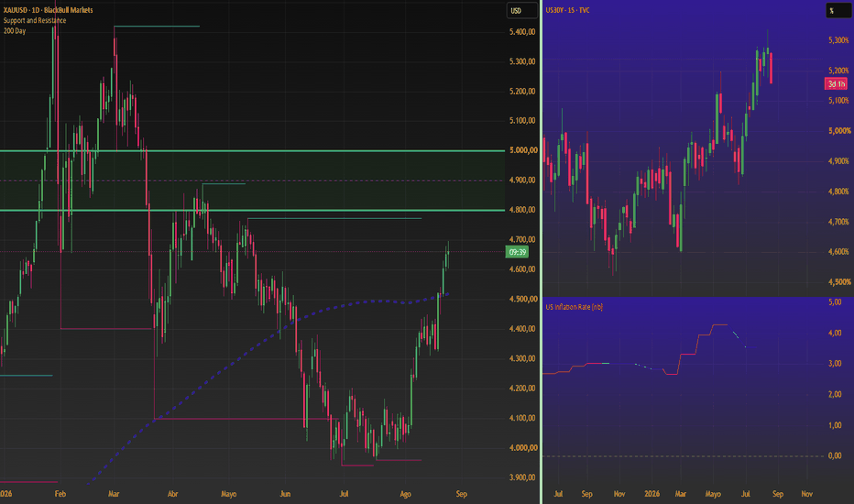This screenshot has height=504, width=854.
Task: Open the US30Y chart title
Action: (567, 10)
